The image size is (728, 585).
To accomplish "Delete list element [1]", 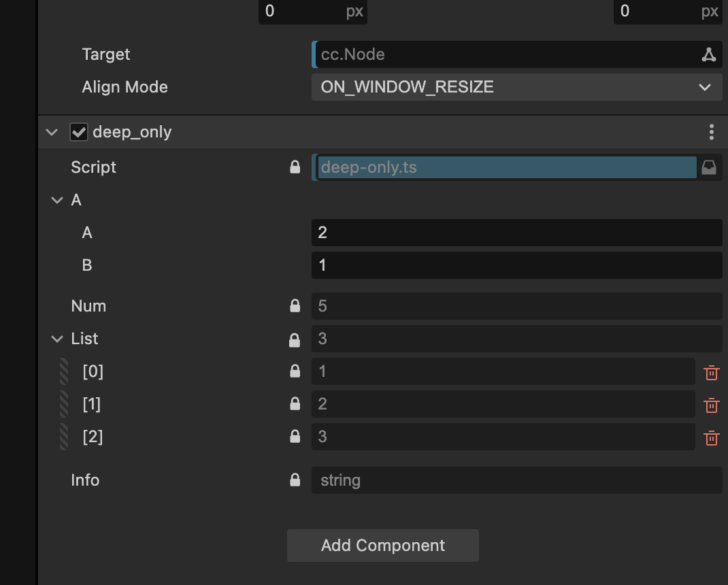I will (x=711, y=405).
